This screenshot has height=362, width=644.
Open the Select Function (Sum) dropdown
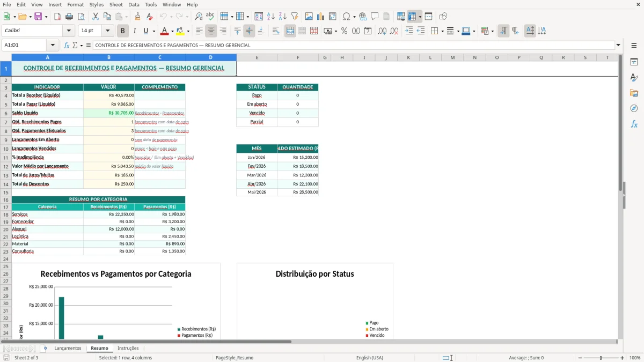click(81, 45)
